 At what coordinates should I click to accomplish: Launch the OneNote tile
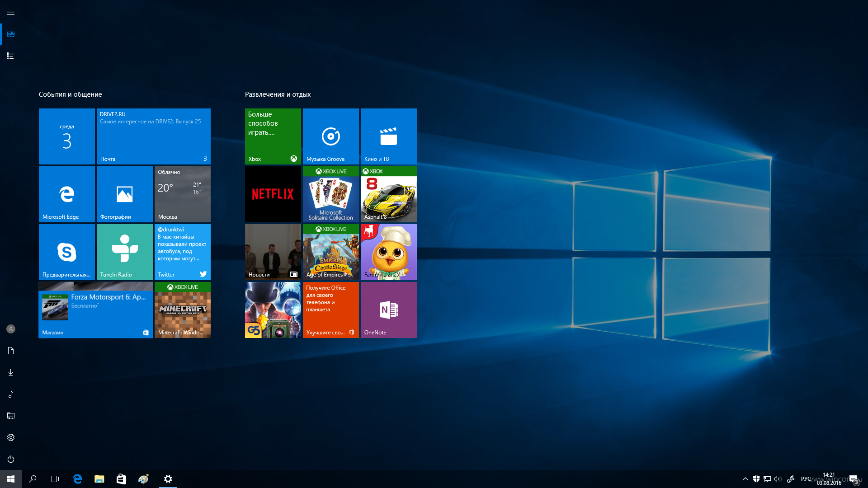(x=389, y=310)
